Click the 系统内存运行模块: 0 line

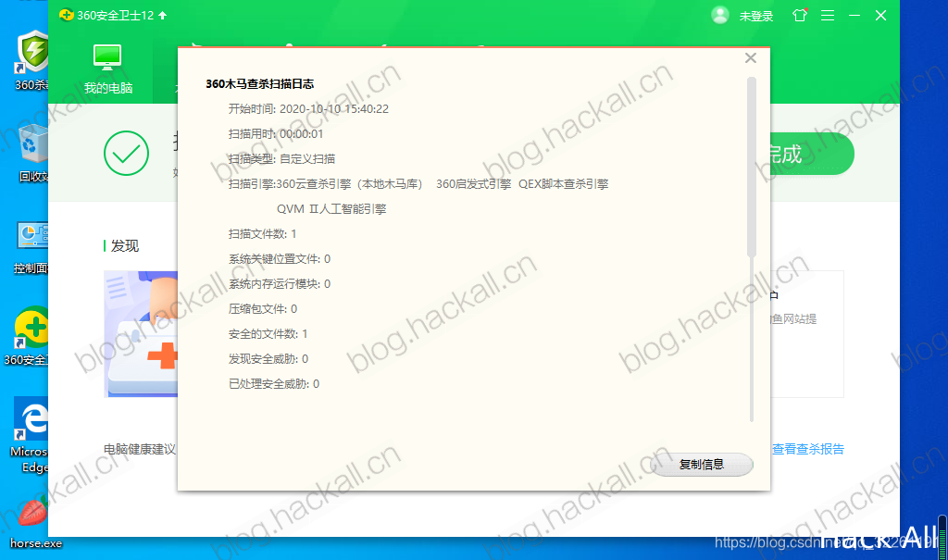(280, 283)
